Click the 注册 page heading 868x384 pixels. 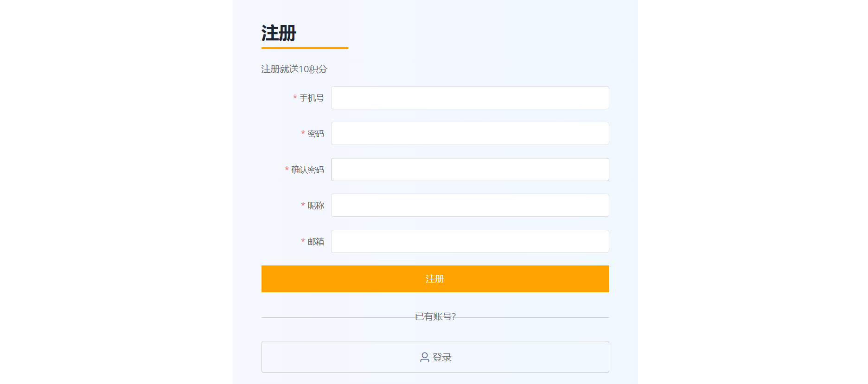(277, 33)
